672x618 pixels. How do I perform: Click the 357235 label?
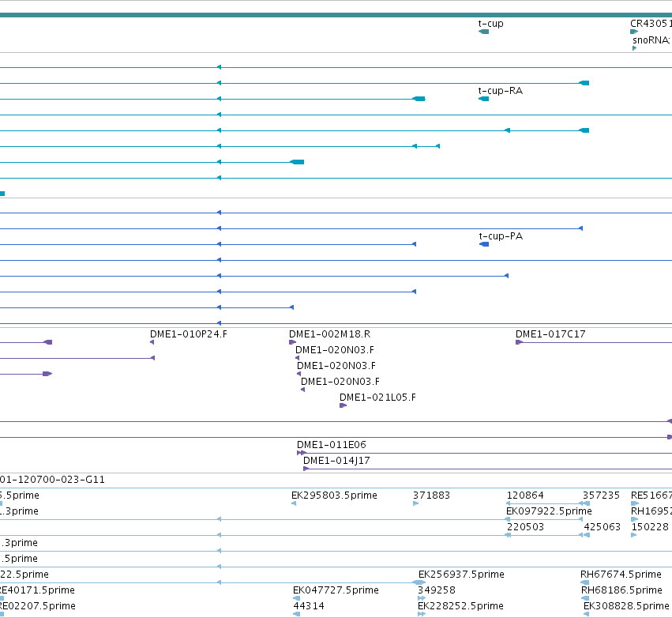pyautogui.click(x=601, y=496)
